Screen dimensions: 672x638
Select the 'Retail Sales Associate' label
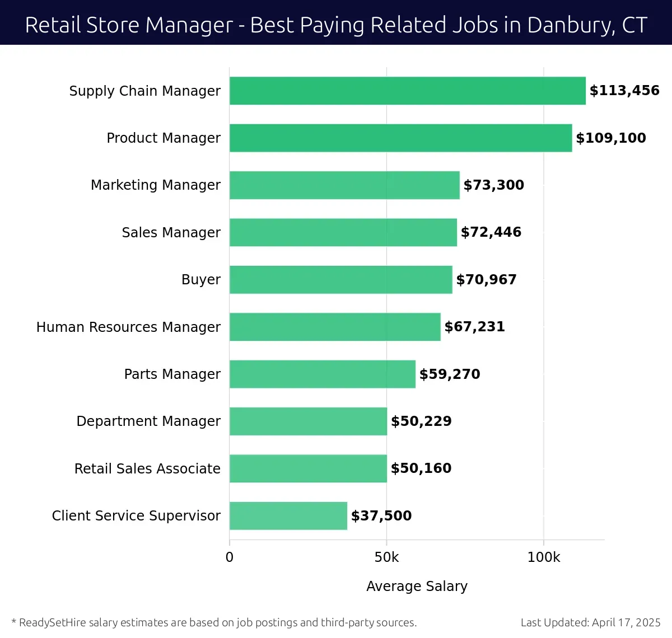pos(147,468)
